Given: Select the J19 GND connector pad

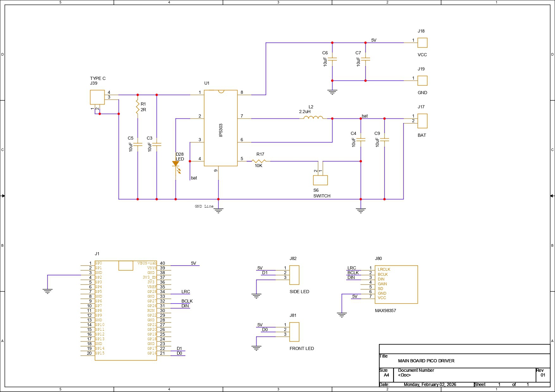Looking at the screenshot, I should (x=422, y=81).
